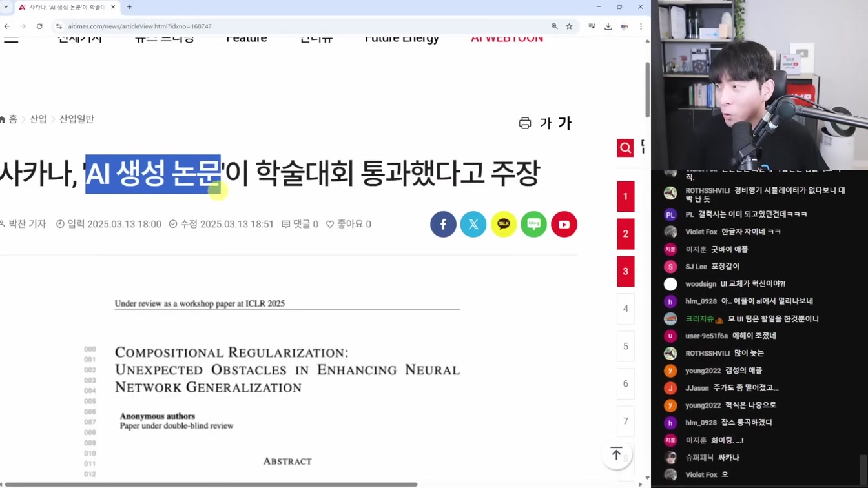Open browser downloads
This screenshot has width=868, height=488.
pos(608,26)
